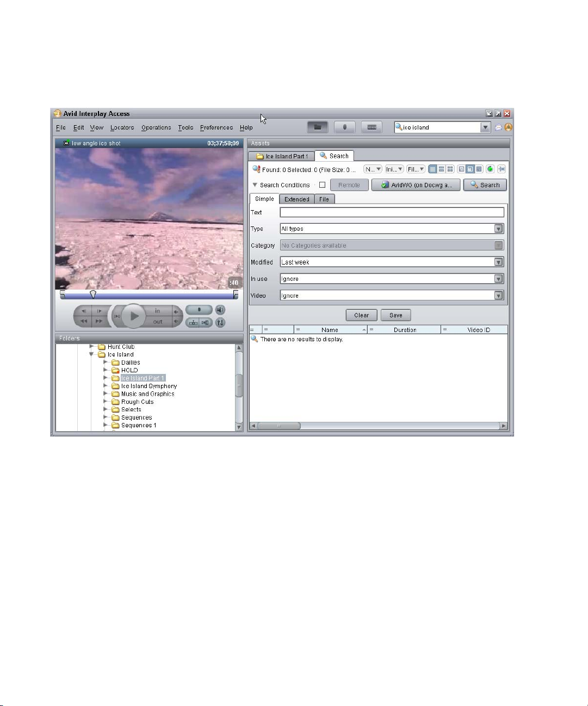Click the Save button
588x706 pixels.
[396, 315]
